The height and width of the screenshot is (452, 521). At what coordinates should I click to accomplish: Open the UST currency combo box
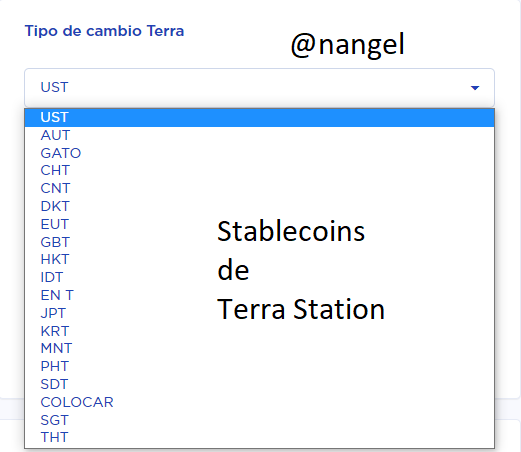click(259, 88)
